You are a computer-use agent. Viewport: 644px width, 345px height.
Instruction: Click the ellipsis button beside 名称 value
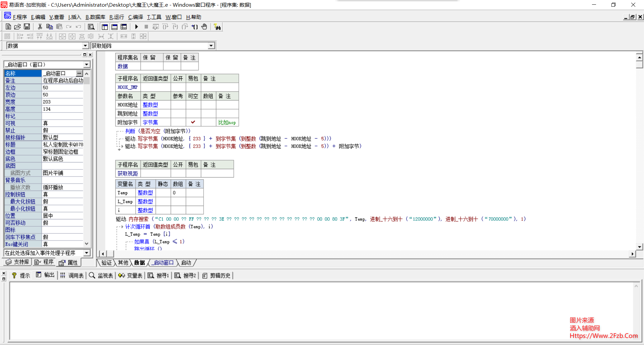point(79,73)
